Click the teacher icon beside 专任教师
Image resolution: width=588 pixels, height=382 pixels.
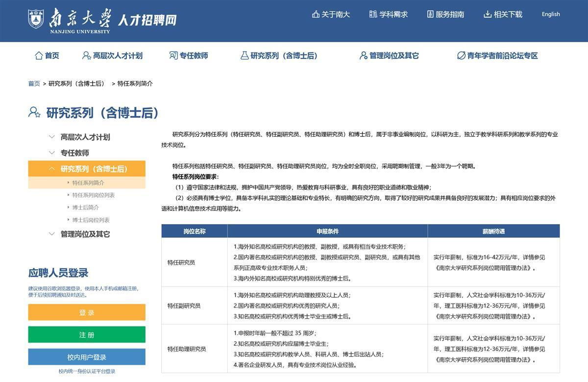(x=173, y=55)
